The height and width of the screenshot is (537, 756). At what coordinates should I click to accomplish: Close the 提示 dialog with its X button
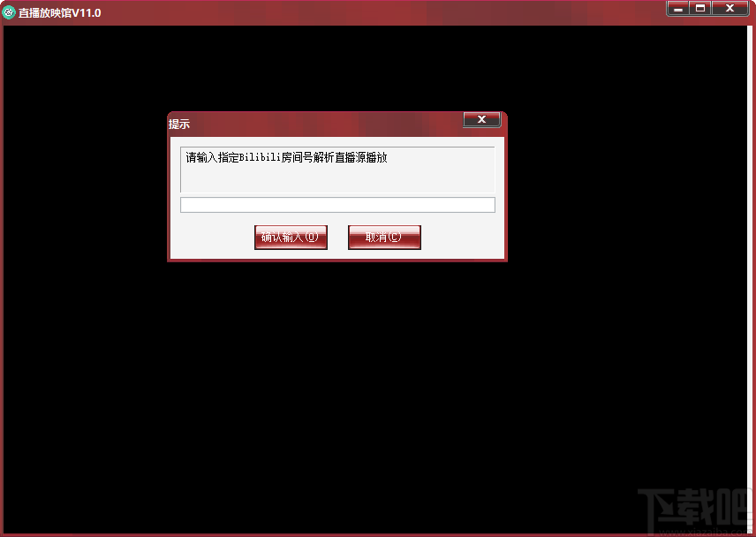481,120
